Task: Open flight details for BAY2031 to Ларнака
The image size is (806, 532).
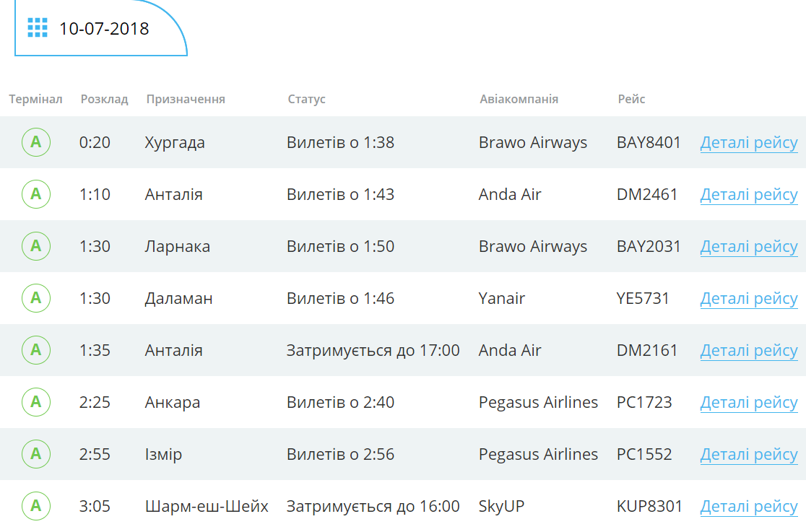Action: [748, 247]
